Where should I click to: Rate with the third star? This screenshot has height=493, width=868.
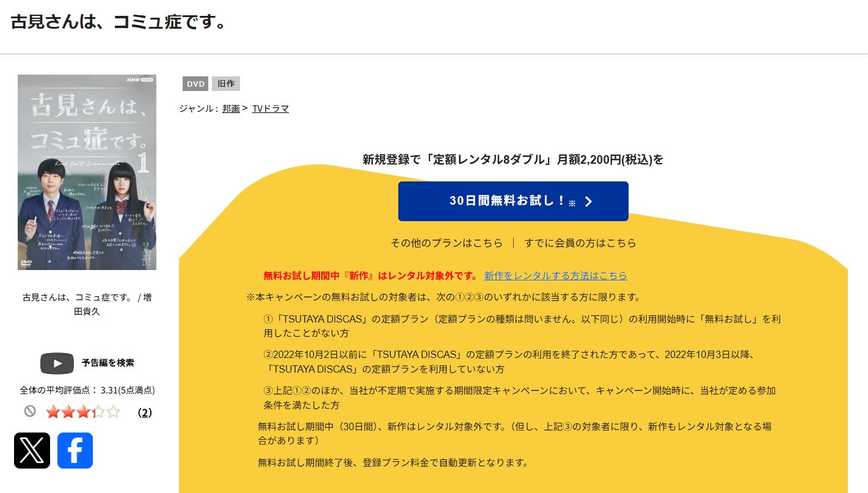click(x=83, y=412)
